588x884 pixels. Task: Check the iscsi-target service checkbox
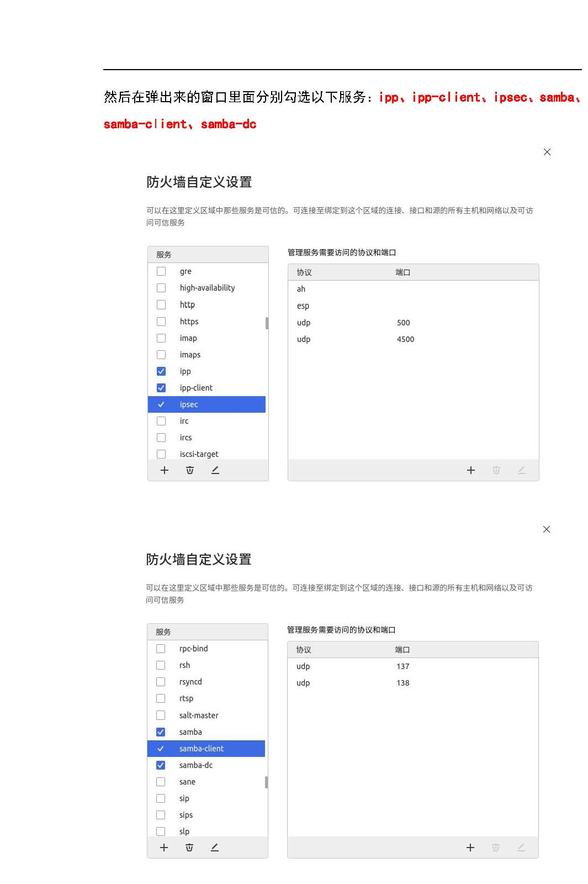[x=161, y=454]
